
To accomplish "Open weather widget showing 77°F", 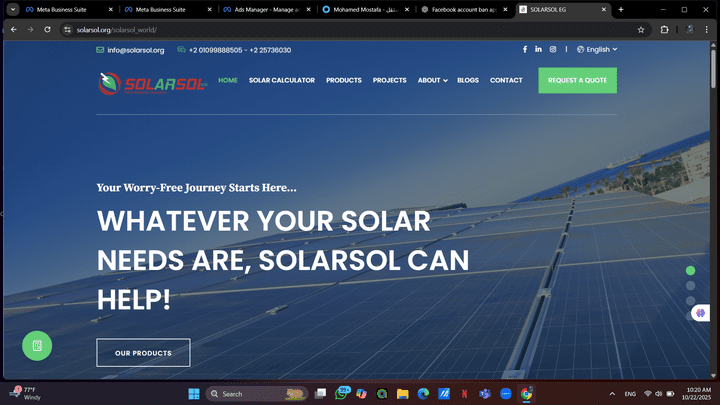I will [x=26, y=394].
